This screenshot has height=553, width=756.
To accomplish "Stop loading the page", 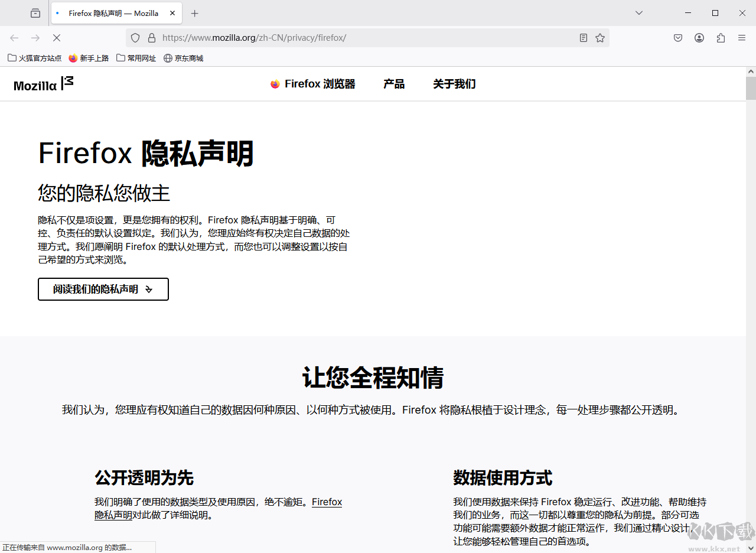I will tap(57, 38).
